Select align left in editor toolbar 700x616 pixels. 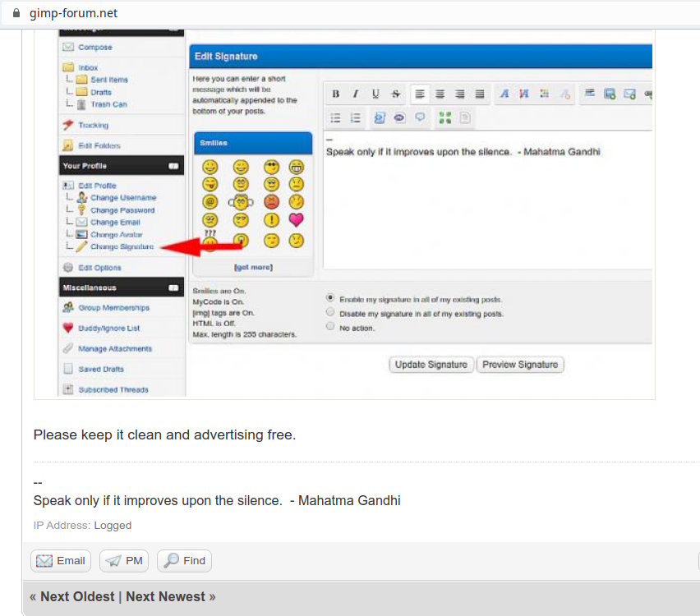(x=420, y=94)
